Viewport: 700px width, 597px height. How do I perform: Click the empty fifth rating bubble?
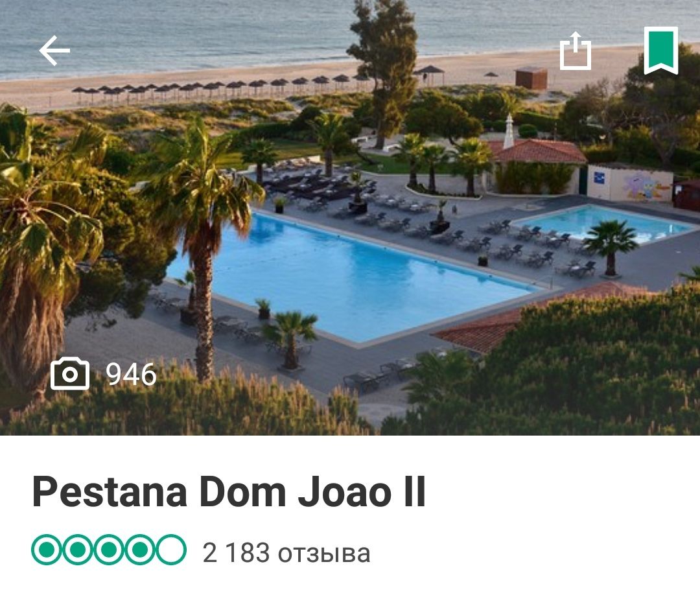[x=171, y=550]
